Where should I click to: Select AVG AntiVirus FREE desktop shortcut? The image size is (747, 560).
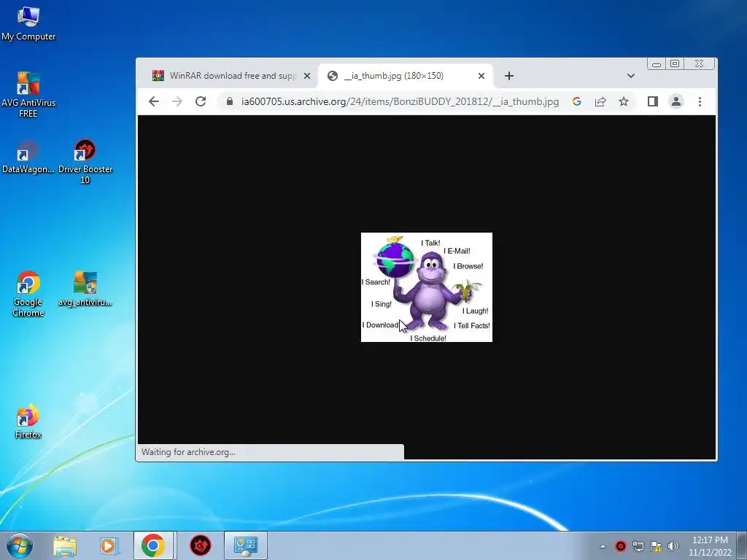click(28, 94)
